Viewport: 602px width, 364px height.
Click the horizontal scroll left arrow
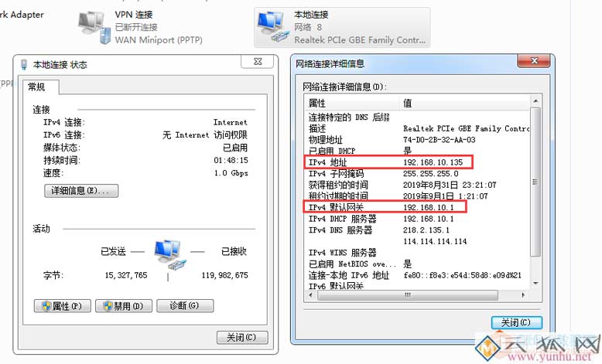[x=311, y=295]
